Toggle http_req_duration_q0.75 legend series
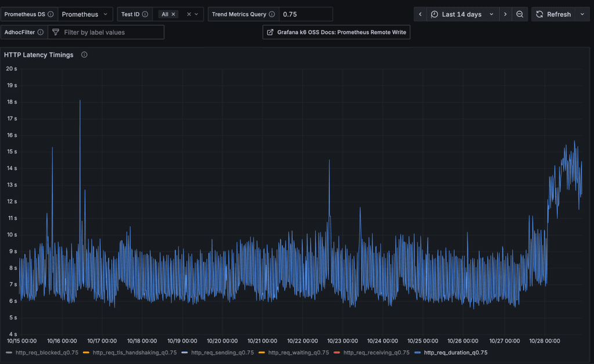Screen dimensions: 594x364 456,352
